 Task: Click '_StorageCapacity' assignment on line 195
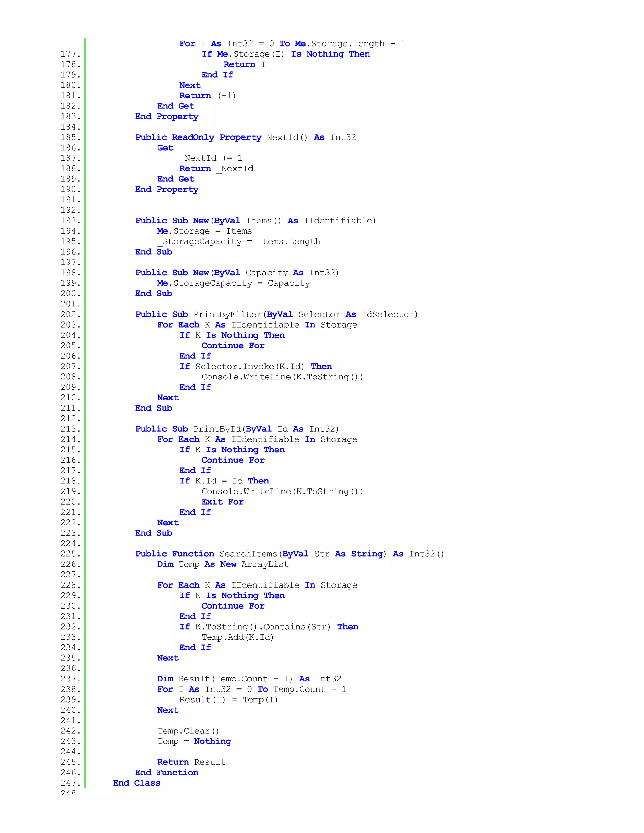(x=200, y=242)
